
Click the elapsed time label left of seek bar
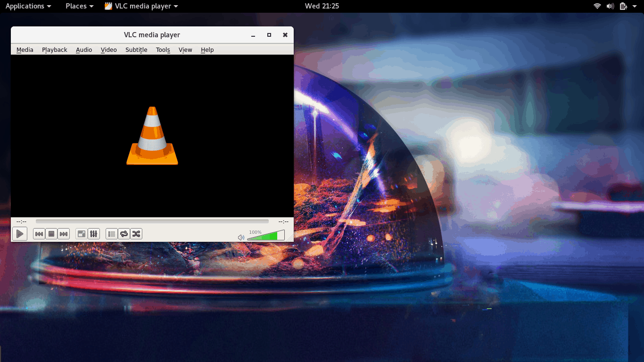point(21,222)
